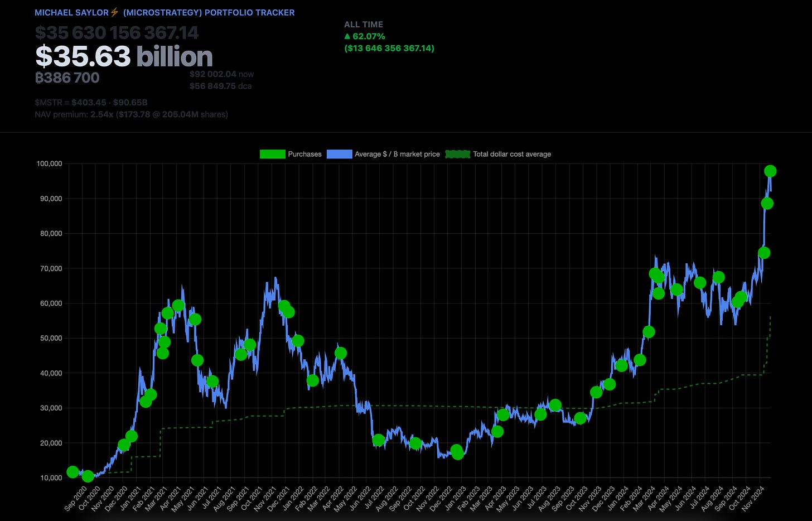Click the $92 002.04 now price
Screen dimensions: 812x521
click(221, 74)
